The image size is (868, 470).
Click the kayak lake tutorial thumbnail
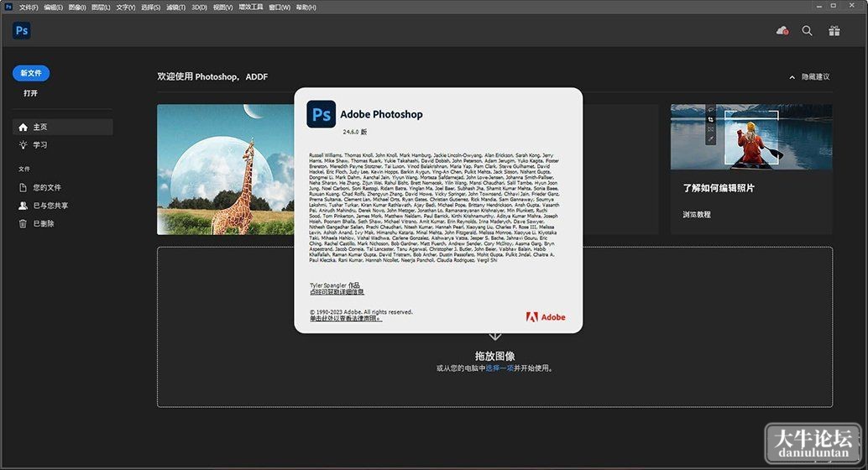[751, 137]
